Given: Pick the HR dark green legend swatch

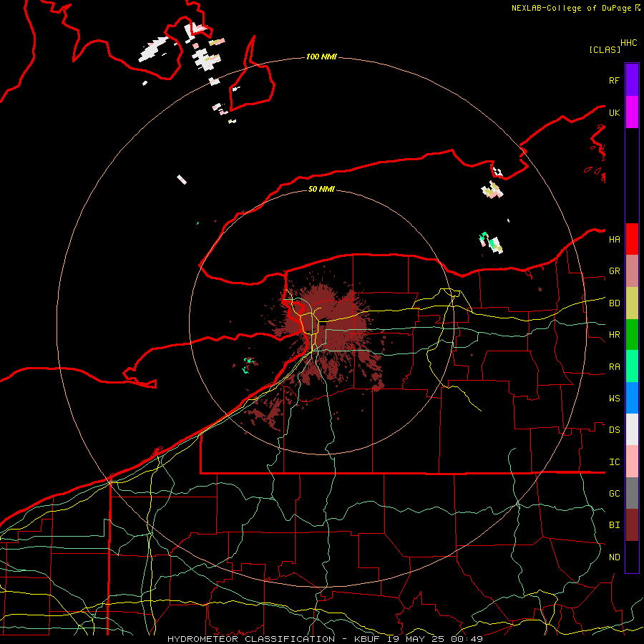Looking at the screenshot, I should [x=632, y=335].
